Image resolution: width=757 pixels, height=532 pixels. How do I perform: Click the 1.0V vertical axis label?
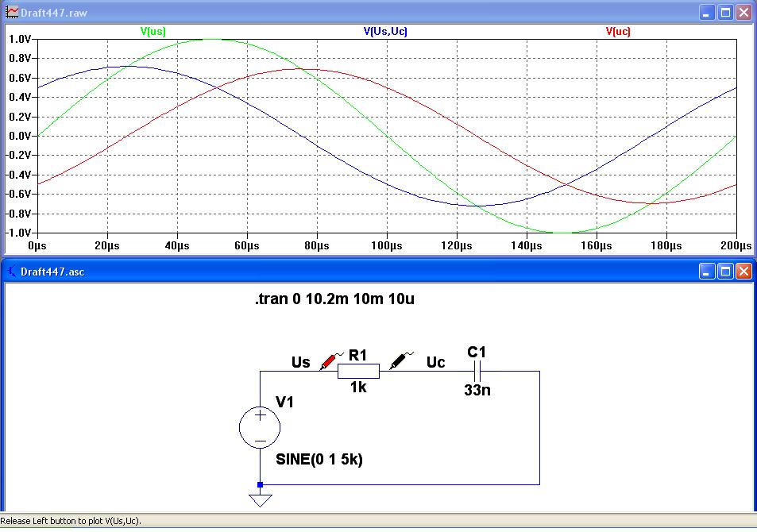point(20,39)
